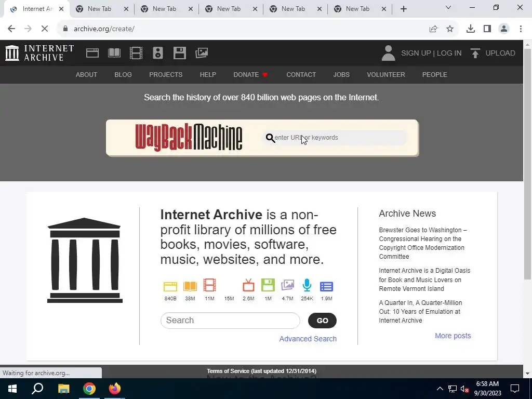This screenshot has height=399, width=532.
Task: Click the SIGN UP link
Action: [x=416, y=54]
